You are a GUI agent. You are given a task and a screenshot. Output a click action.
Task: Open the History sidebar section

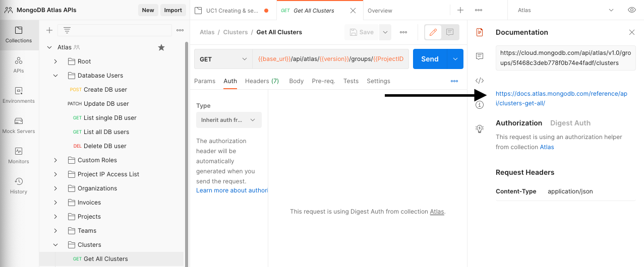pos(19,186)
